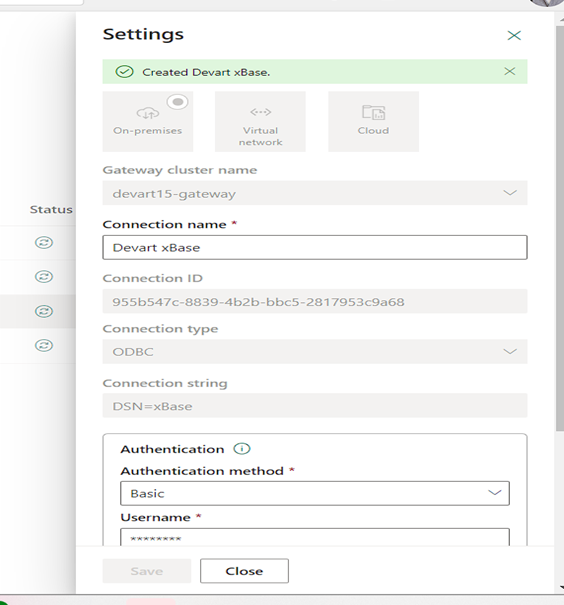Close the Settings panel with X icon

pos(514,35)
